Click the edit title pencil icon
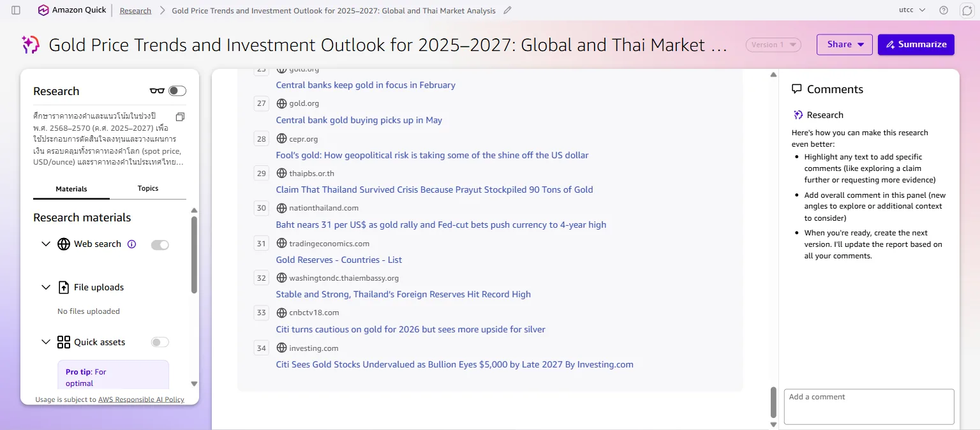 pos(507,10)
